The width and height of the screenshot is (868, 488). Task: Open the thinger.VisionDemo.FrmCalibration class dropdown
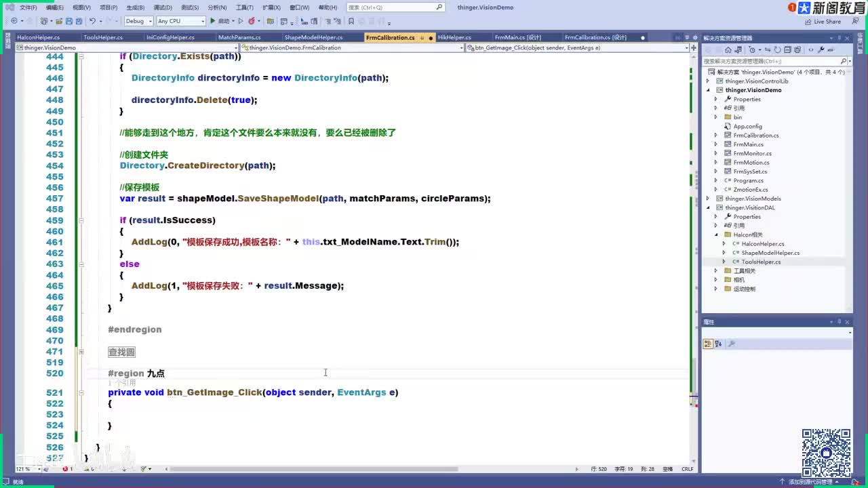click(x=353, y=47)
